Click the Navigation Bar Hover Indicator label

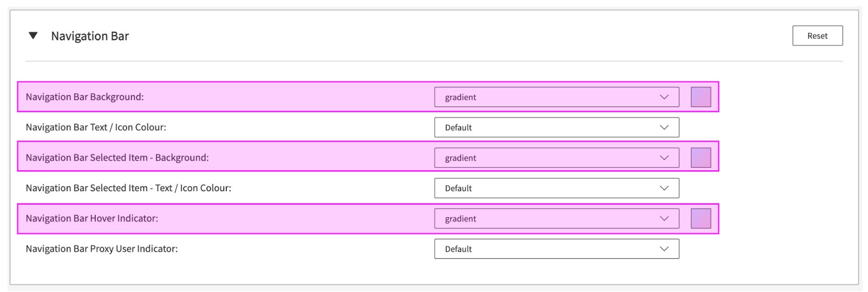[x=92, y=219]
